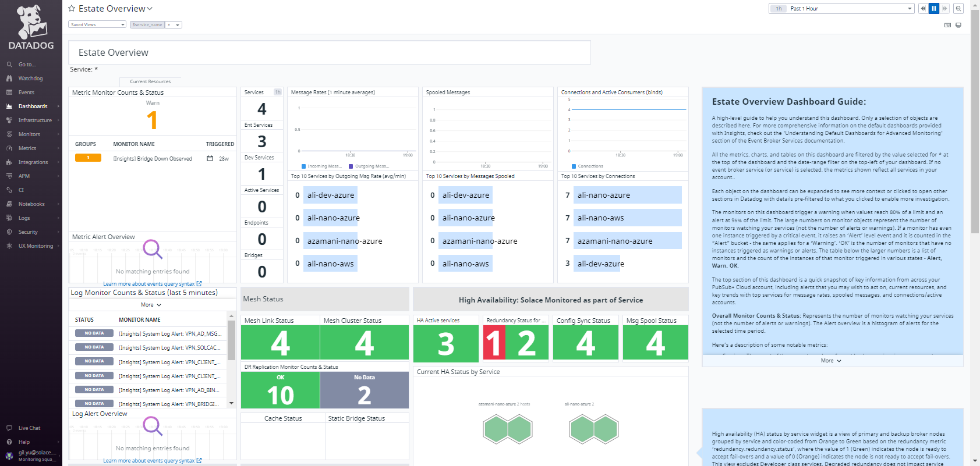
Task: Click the zoom out time range icon
Action: [x=958, y=8]
